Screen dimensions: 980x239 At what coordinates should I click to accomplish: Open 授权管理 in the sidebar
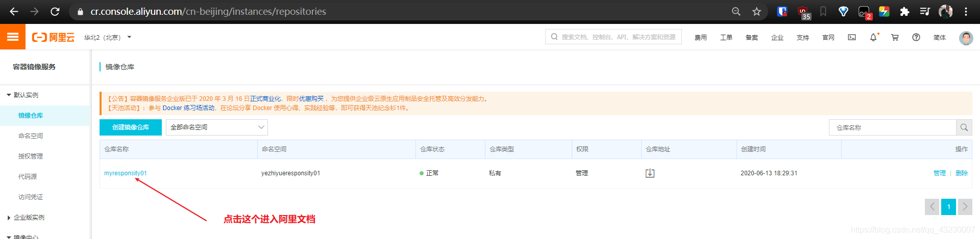pos(31,156)
